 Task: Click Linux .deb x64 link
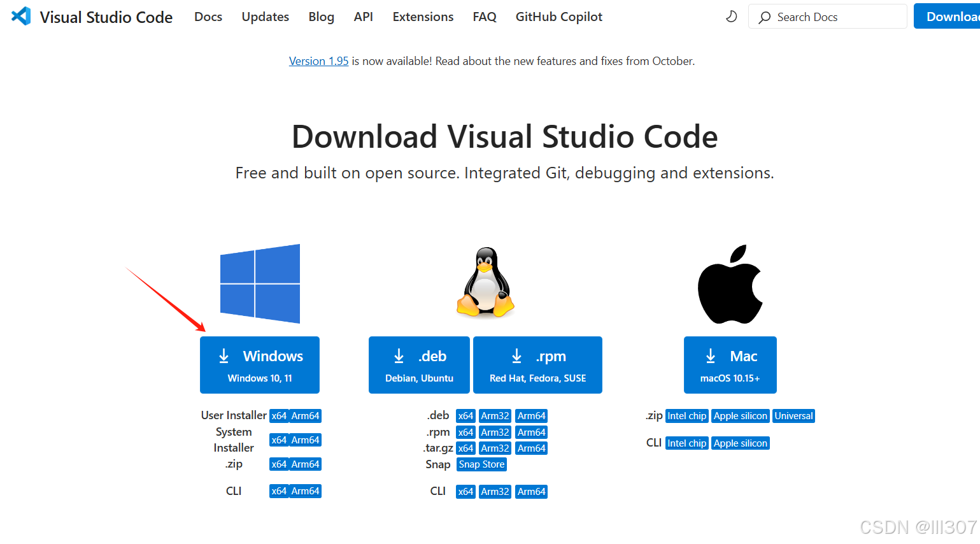click(466, 416)
